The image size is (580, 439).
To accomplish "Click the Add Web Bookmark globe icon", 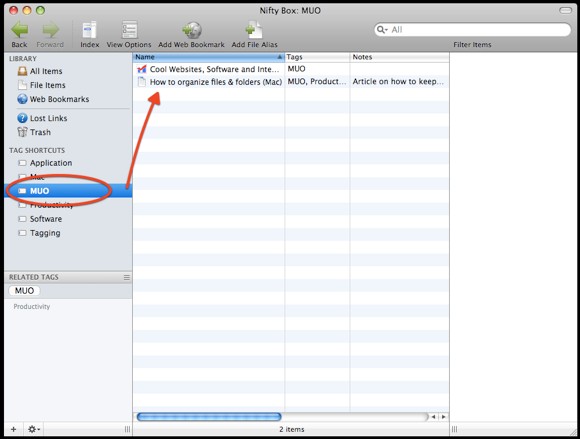I will (192, 30).
